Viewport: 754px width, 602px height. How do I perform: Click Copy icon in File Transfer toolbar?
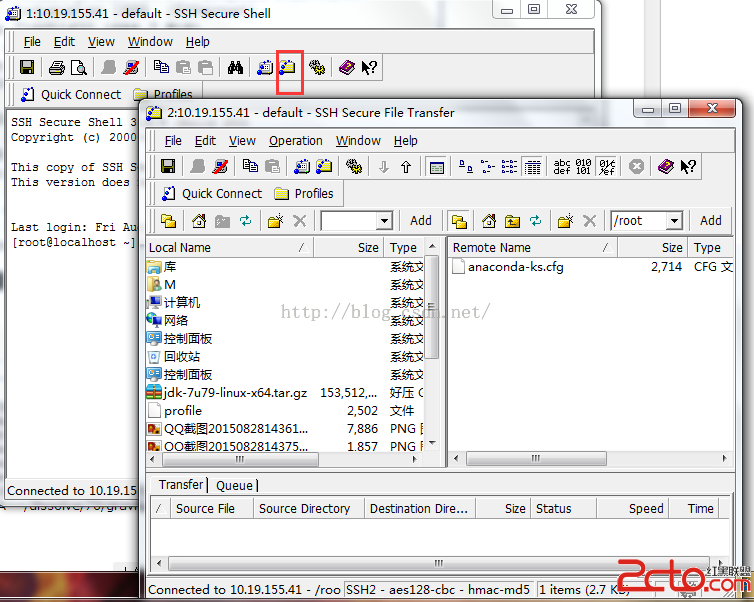click(x=250, y=166)
